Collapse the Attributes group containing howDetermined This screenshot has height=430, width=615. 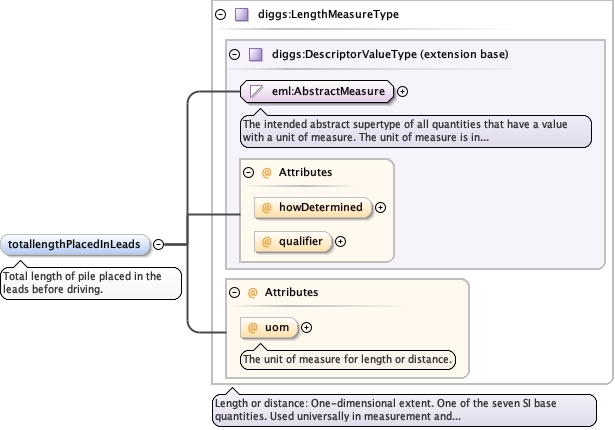pos(249,172)
